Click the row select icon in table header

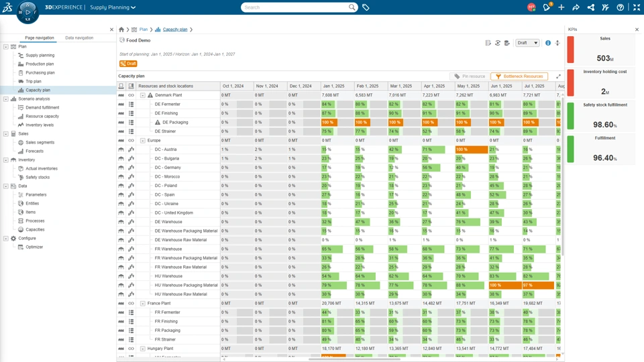pyautogui.click(x=121, y=86)
